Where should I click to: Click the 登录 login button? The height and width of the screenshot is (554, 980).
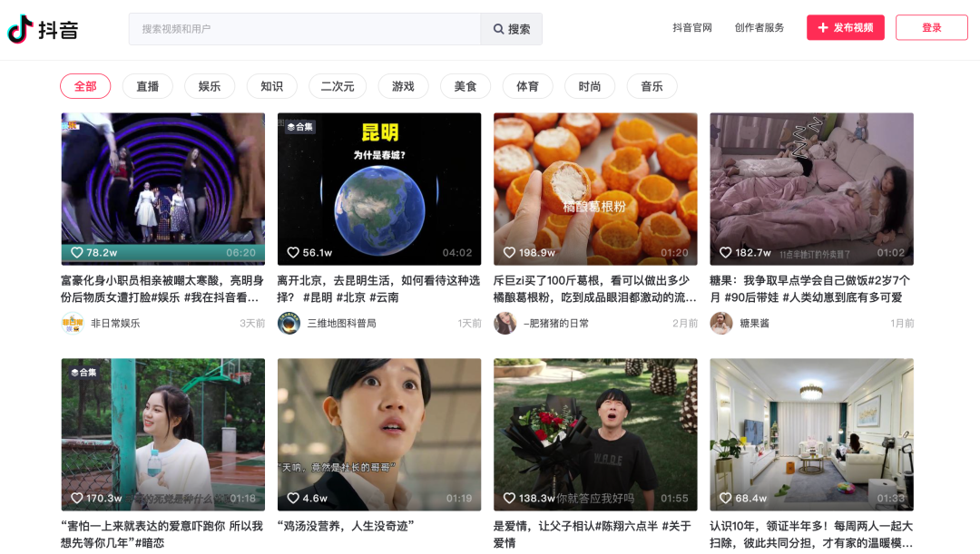tap(932, 27)
